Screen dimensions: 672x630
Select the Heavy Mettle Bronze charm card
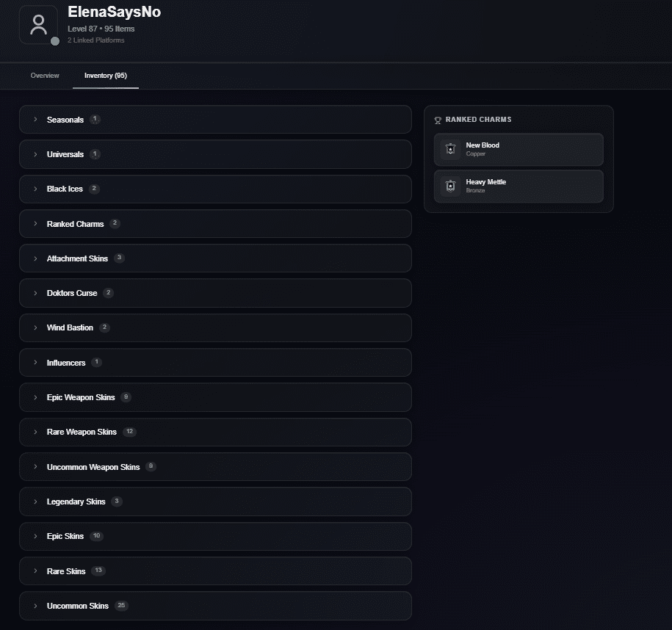(519, 187)
